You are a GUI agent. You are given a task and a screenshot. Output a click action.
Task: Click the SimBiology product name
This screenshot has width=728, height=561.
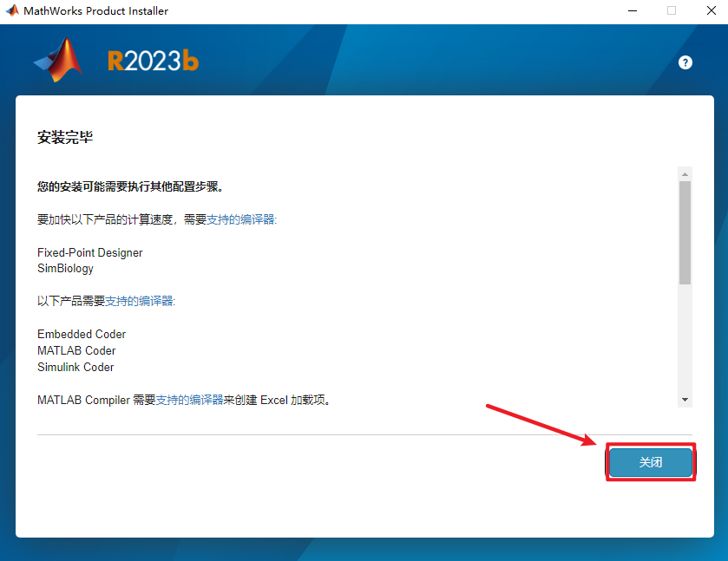[65, 269]
